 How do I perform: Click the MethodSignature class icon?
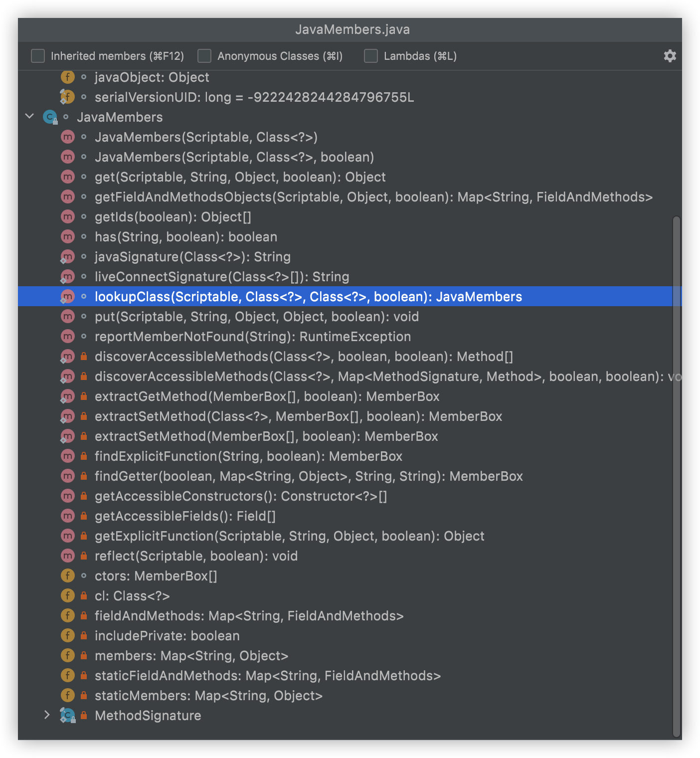coord(68,716)
